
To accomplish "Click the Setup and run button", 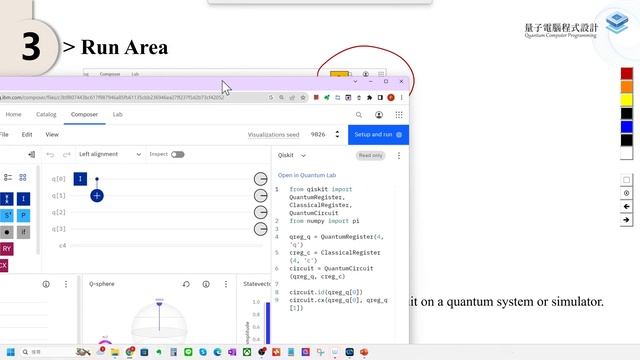I will [x=378, y=135].
